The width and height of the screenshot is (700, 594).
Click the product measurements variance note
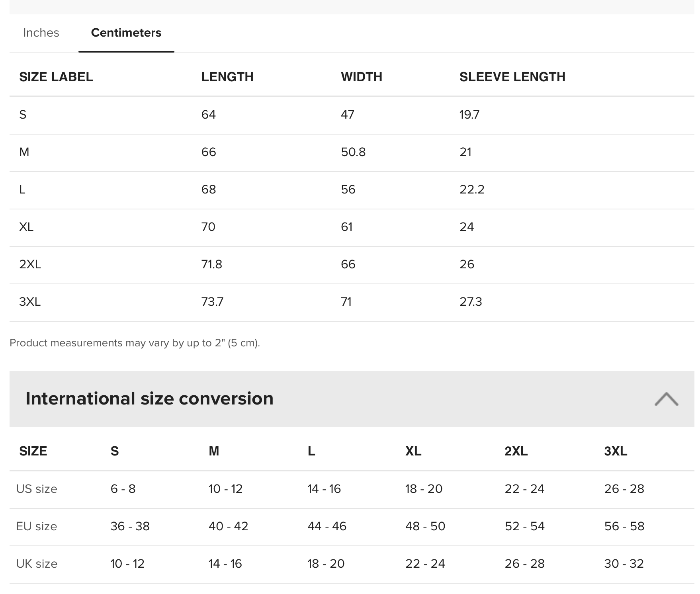[135, 343]
